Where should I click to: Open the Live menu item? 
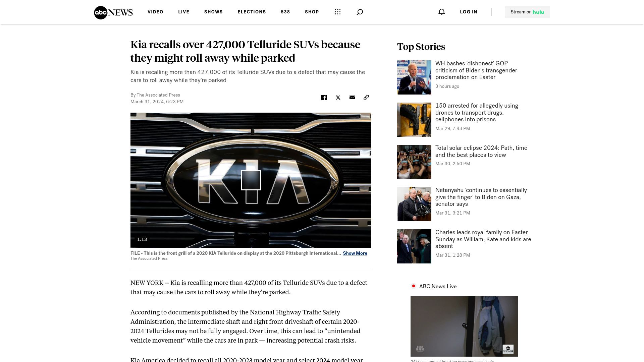pos(184,12)
